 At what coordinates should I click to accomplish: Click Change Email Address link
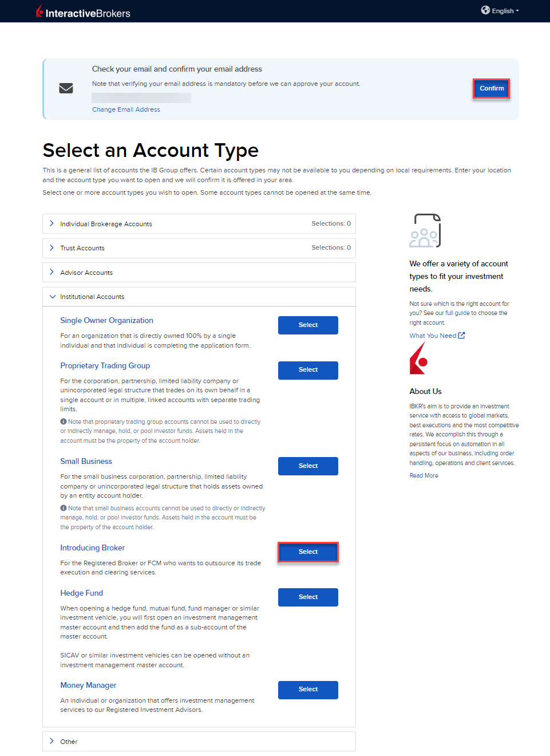point(126,109)
